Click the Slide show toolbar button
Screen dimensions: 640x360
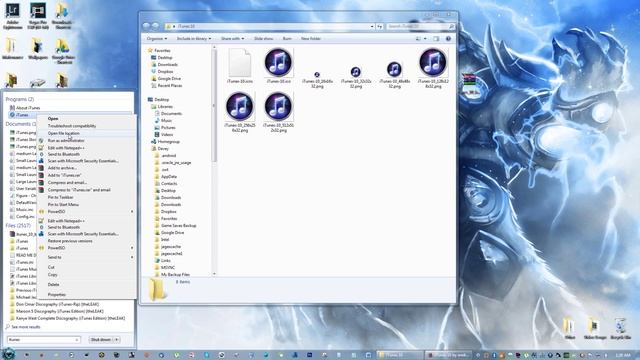264,38
